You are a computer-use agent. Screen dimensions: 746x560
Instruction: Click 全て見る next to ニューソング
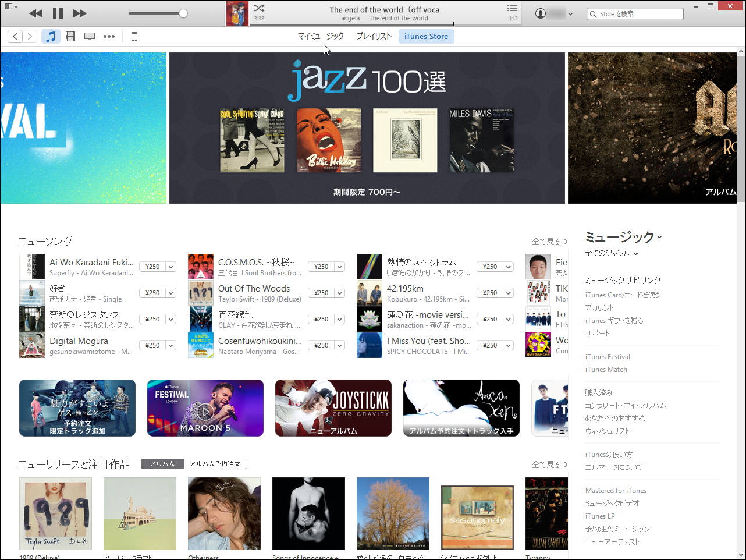[x=550, y=241]
